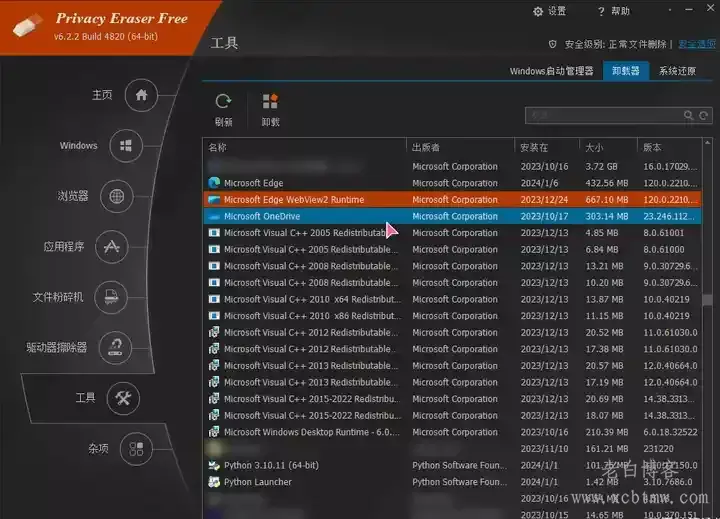Image resolution: width=720 pixels, height=519 pixels.
Task: Sort by the 大小 column header
Action: click(x=608, y=147)
